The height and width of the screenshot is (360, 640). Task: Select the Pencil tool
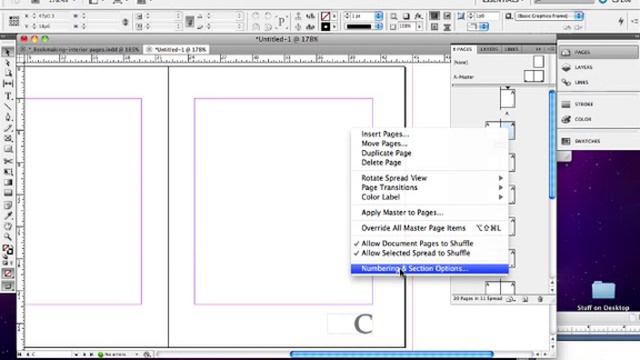pyautogui.click(x=7, y=128)
